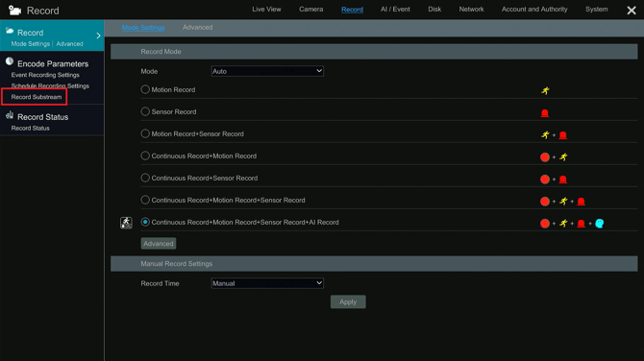The image size is (644, 361).
Task: Open Mode Settings link in sidebar
Action: point(31,44)
